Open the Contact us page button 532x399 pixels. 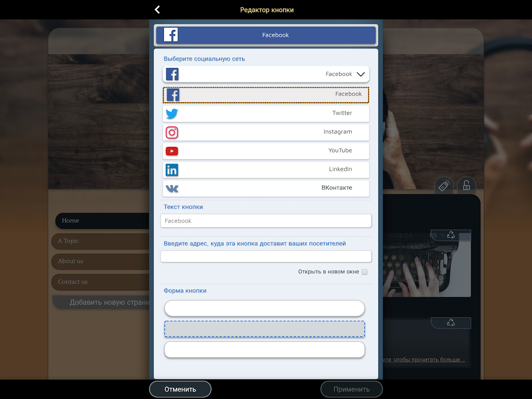click(100, 282)
